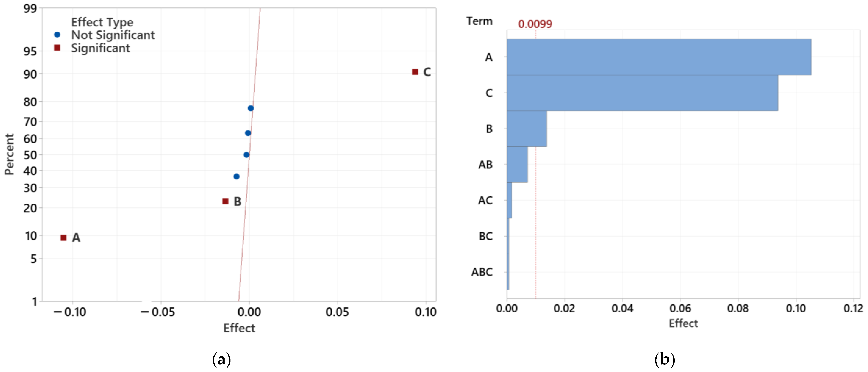Click the bar for term C in Pareto chart
The width and height of the screenshot is (868, 372).
pos(642,93)
